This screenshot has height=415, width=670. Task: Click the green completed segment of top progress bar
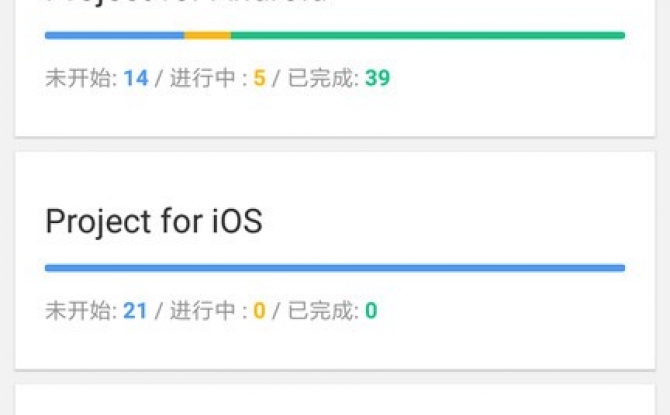(428, 35)
